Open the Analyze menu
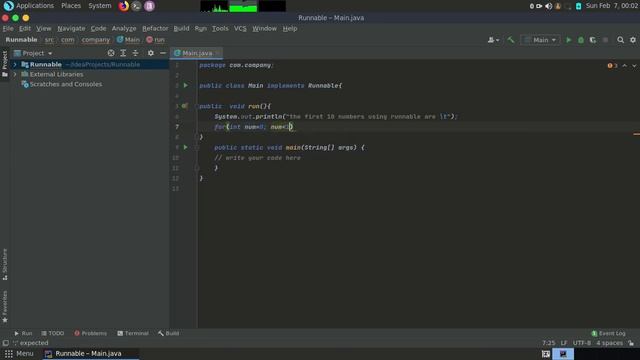Viewport: 640px width, 360px height. tap(124, 29)
